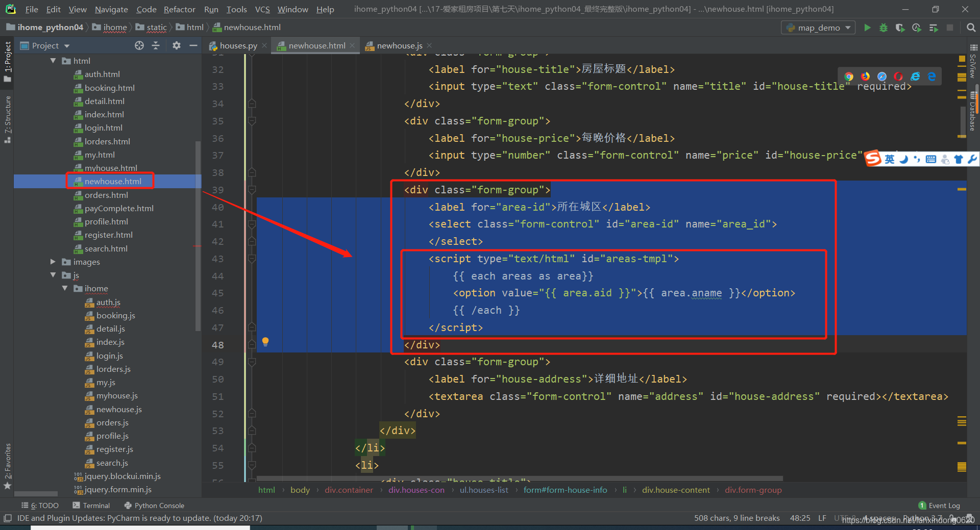980x530 pixels.
Task: Run with coverage icon in toolbar
Action: [x=900, y=28]
